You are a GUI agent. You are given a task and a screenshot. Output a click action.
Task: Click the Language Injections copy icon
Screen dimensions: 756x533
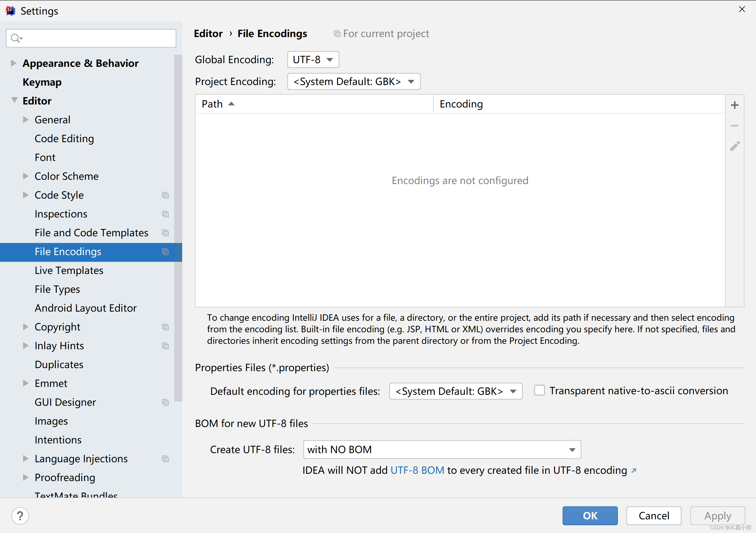165,458
